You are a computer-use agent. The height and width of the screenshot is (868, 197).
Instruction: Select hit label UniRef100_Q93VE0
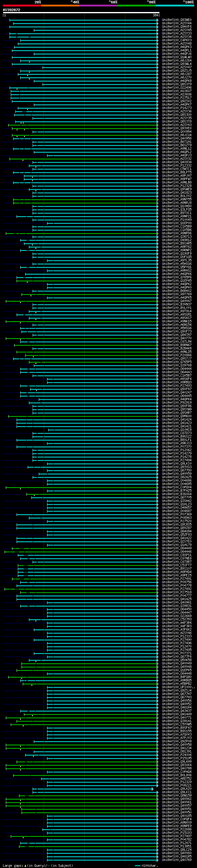point(177,128)
